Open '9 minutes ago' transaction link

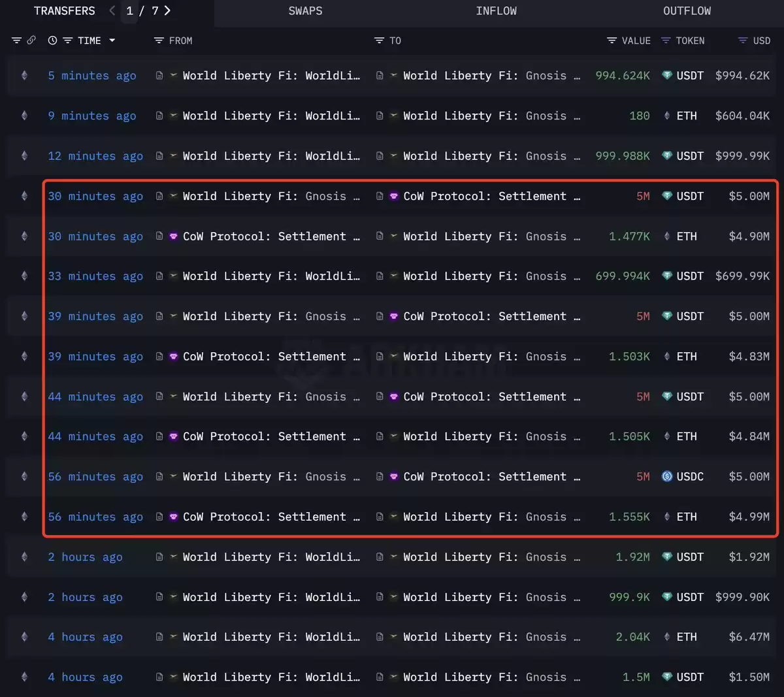pyautogui.click(x=92, y=116)
